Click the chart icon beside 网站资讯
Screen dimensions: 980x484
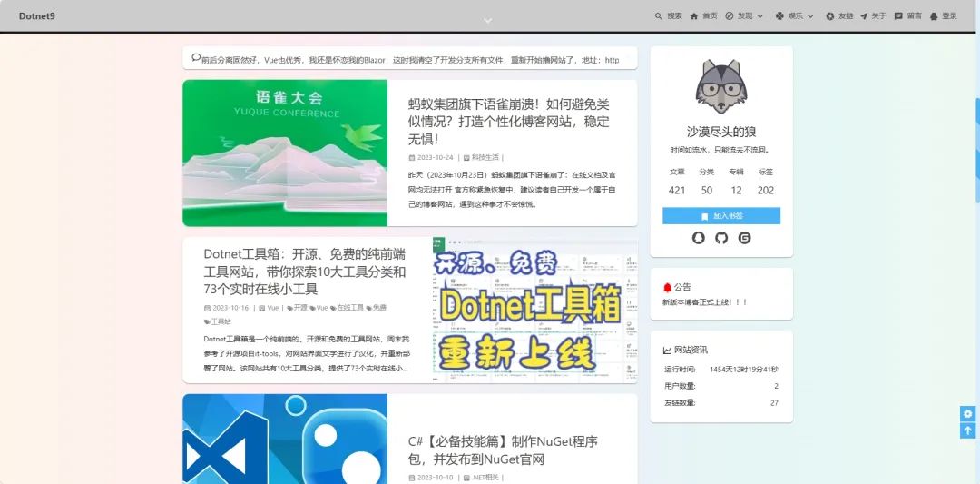(668, 351)
